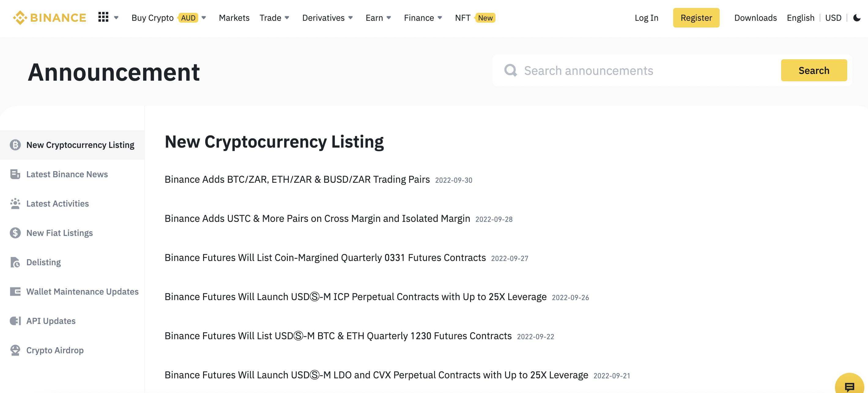Open BTC/ZAR trading pairs announcement link
868x393 pixels.
click(x=297, y=179)
